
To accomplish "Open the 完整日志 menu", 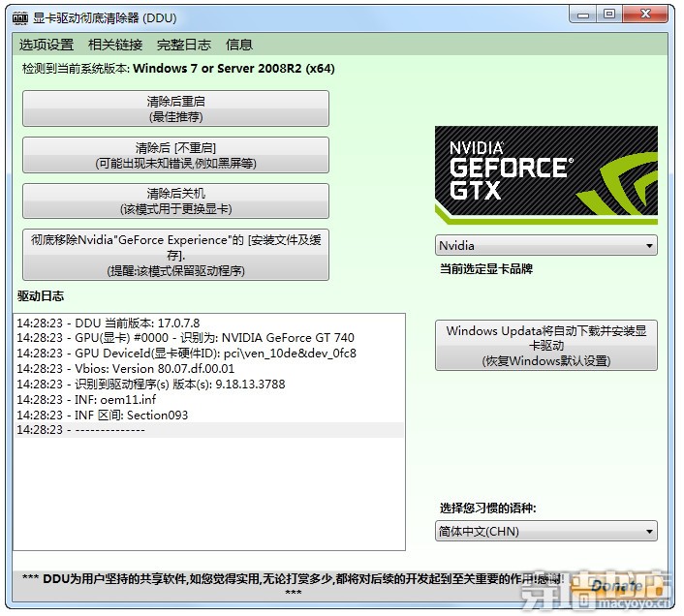I will point(184,45).
